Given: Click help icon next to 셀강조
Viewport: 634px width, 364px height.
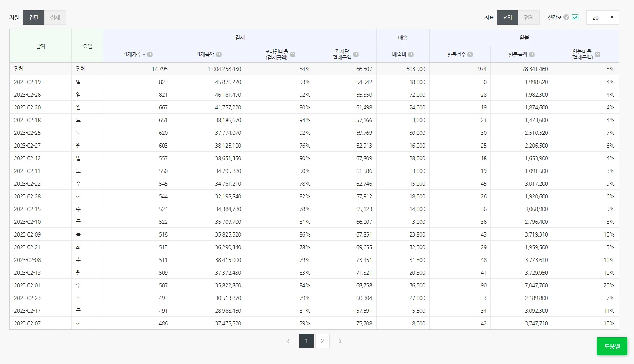Looking at the screenshot, I should pos(566,17).
